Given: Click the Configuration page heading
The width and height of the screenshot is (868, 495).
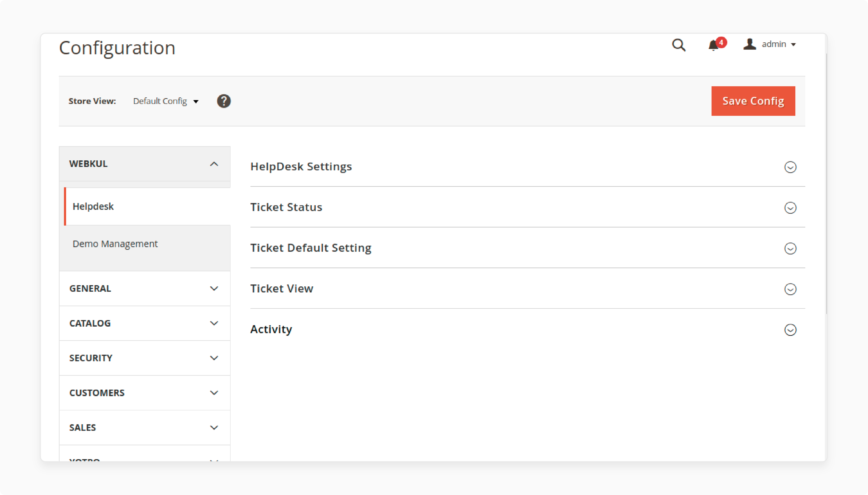Looking at the screenshot, I should coord(117,47).
